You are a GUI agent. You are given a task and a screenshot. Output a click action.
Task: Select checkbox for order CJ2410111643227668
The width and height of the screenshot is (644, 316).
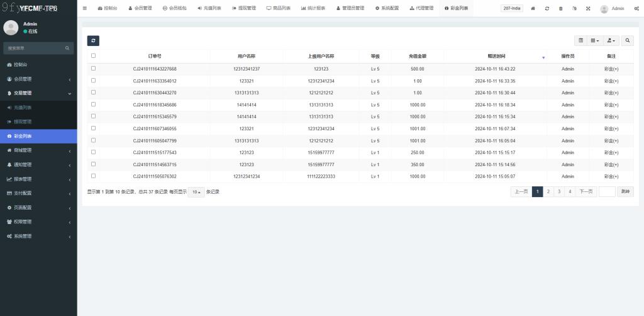(94, 69)
